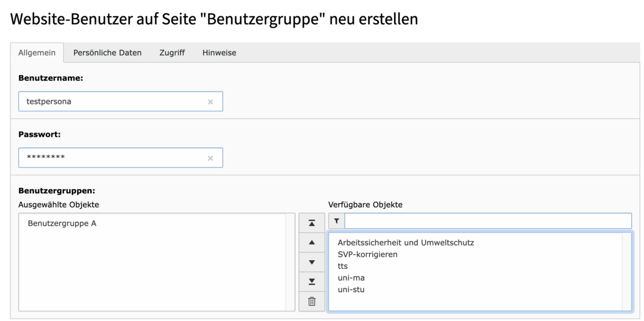Open the Hinweise tab
The height and width of the screenshot is (321, 644).
point(219,53)
